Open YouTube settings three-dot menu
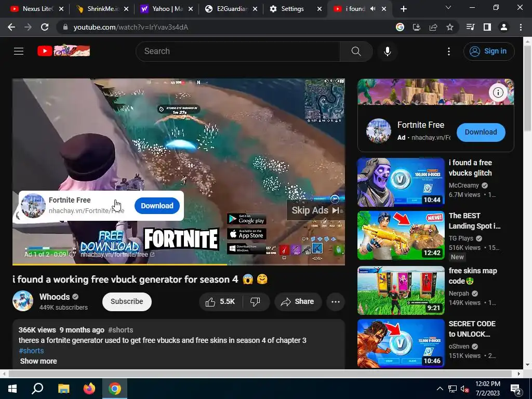 coord(449,51)
